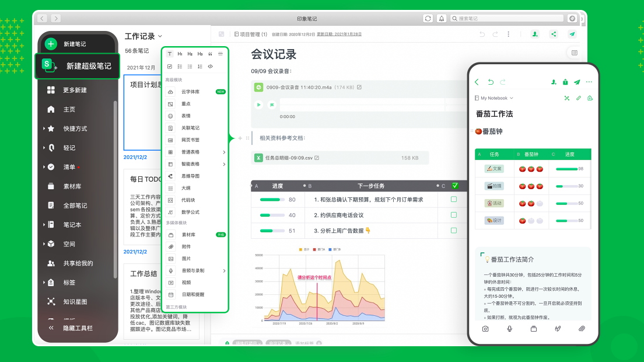Open the outline panel icon below the send button
Viewport: 644px width, 362px height.
[574, 53]
